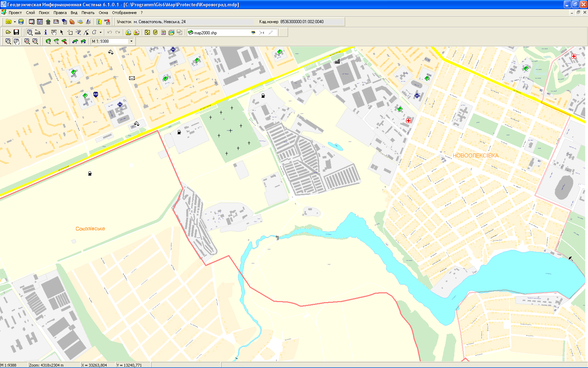588x368 pixels.
Task: Toggle editing pencil for map2000.shp layer
Action: pyautogui.click(x=271, y=33)
